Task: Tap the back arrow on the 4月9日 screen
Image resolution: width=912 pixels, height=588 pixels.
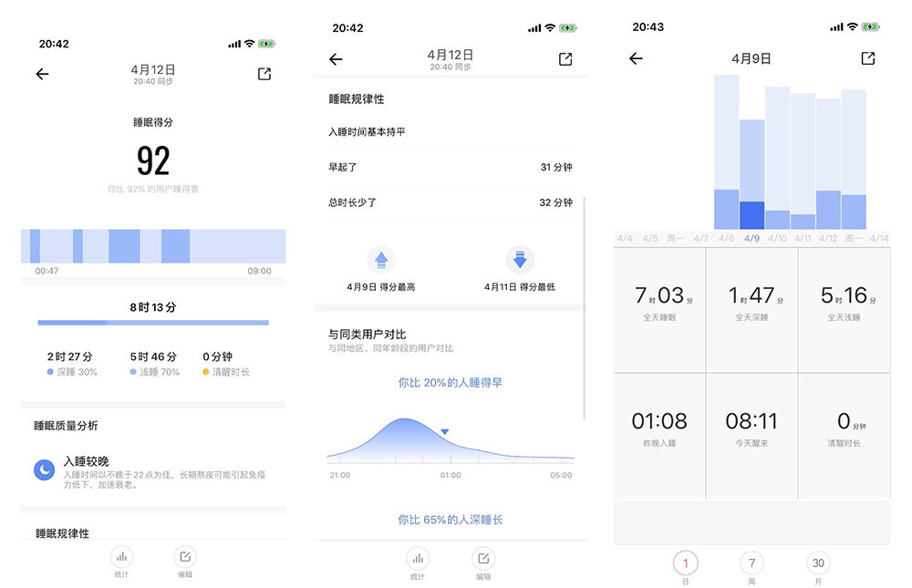Action: coord(636,58)
